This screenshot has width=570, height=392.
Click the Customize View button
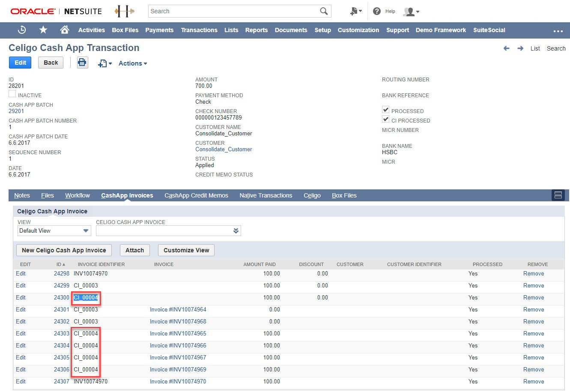(186, 250)
